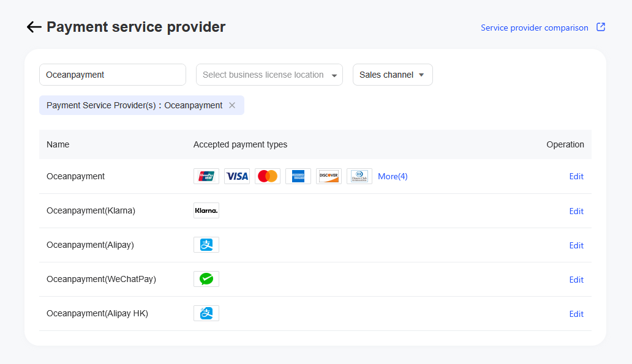Click the Discover card icon
This screenshot has width=632, height=364.
point(329,176)
